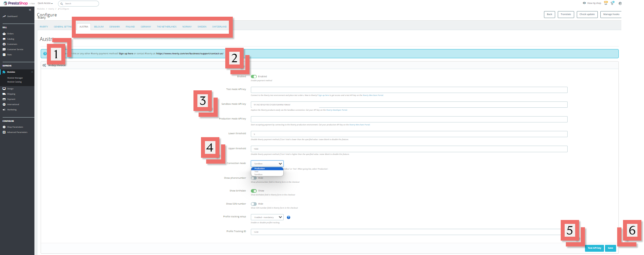This screenshot has width=644, height=255.
Task: Toggle the Show SSN number switch
Action: pos(254,204)
